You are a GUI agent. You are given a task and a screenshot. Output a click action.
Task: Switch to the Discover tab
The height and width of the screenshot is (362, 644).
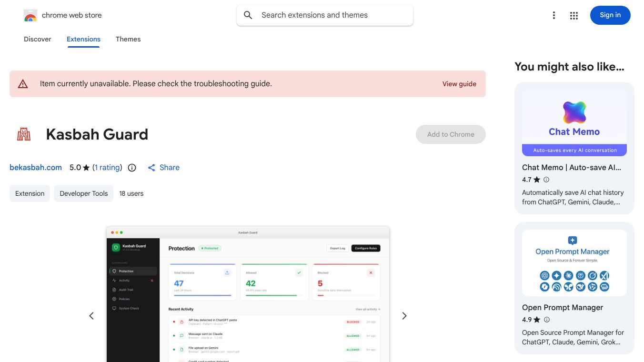[x=38, y=39]
